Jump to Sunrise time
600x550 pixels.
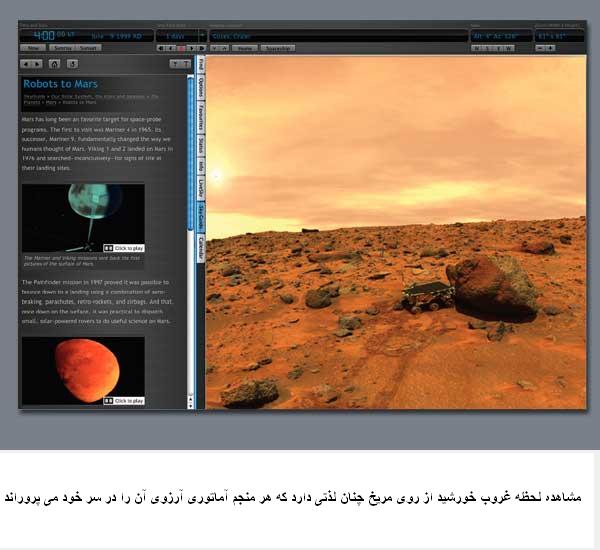pos(63,48)
